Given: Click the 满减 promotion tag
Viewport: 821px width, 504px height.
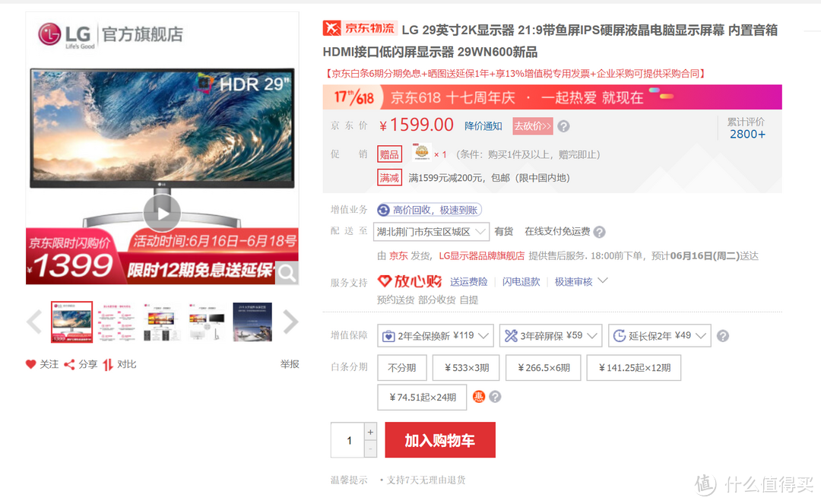Looking at the screenshot, I should pos(389,178).
